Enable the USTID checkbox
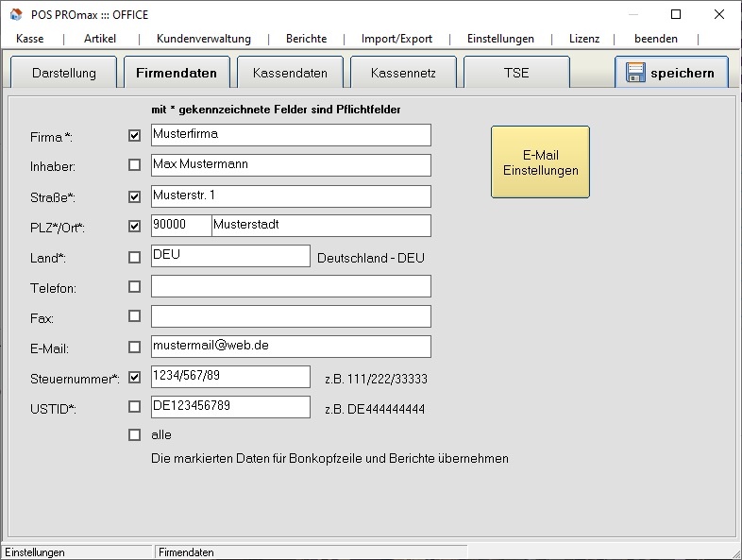742x560 pixels. click(x=134, y=407)
